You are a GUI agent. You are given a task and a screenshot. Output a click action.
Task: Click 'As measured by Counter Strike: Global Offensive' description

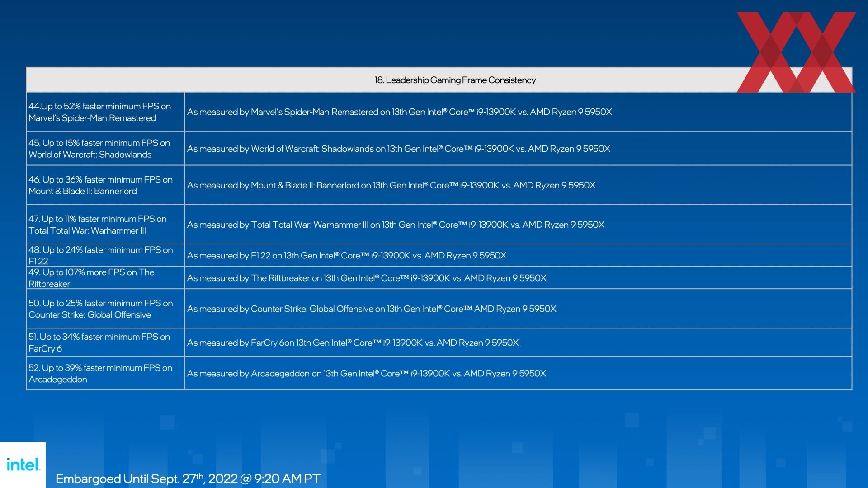[372, 309]
